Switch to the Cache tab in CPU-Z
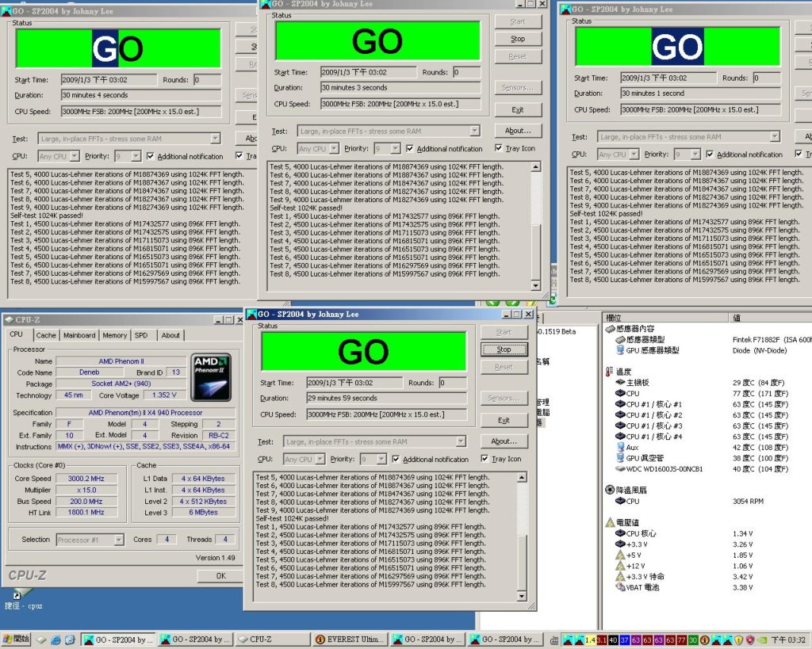Image resolution: width=812 pixels, height=649 pixels. [46, 335]
